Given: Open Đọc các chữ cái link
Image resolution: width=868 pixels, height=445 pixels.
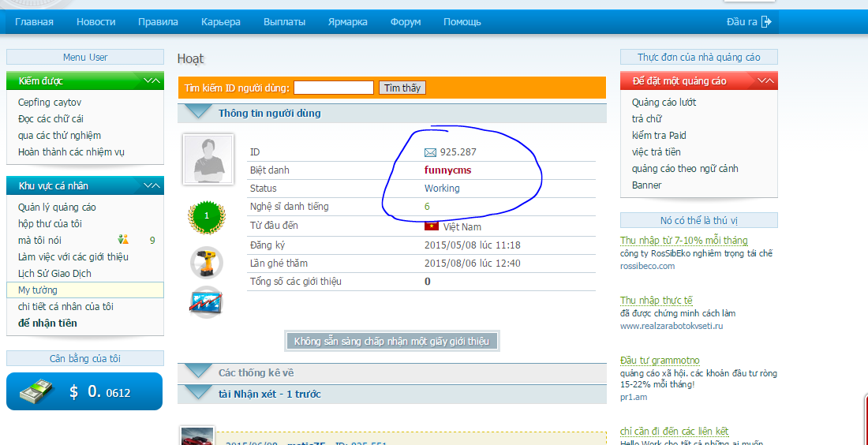Looking at the screenshot, I should point(51,119).
